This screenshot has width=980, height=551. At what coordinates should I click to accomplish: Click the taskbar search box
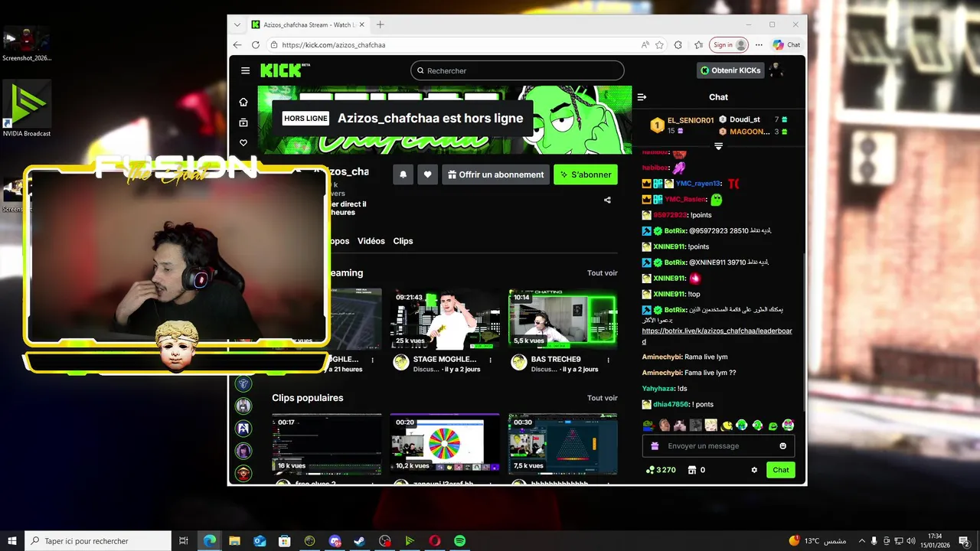(x=98, y=541)
